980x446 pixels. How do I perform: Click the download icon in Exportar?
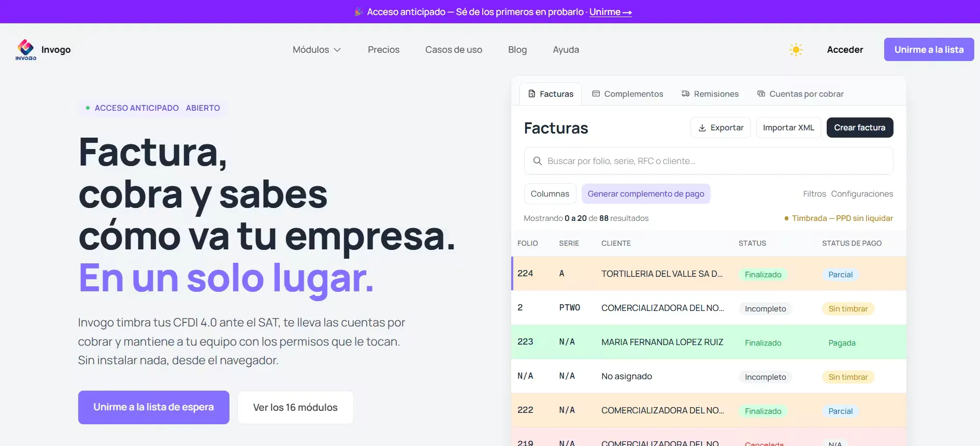pos(702,128)
